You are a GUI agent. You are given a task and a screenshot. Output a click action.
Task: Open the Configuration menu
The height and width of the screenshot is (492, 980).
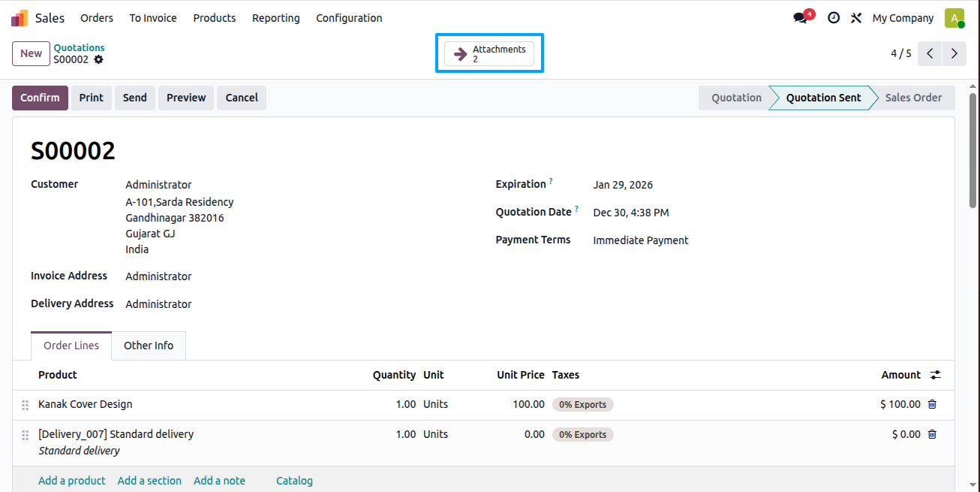click(349, 18)
